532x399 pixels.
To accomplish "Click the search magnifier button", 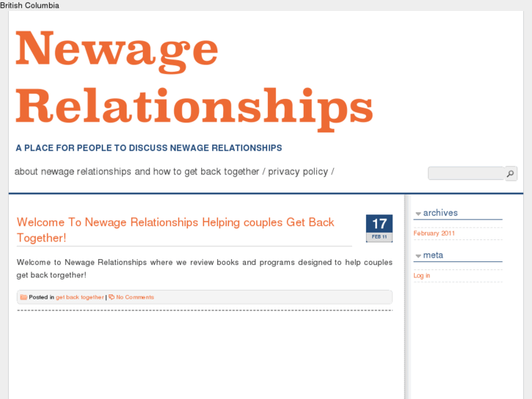I will [x=511, y=174].
